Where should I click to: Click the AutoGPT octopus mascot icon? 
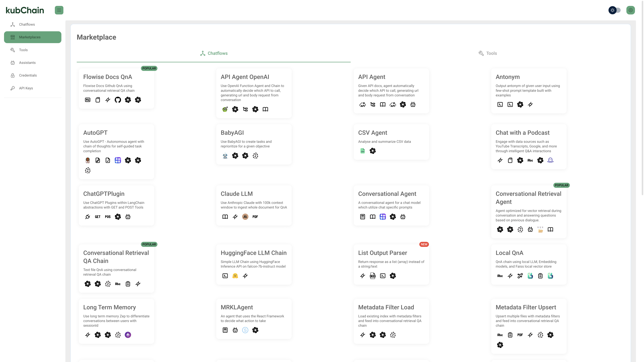pyautogui.click(x=88, y=160)
